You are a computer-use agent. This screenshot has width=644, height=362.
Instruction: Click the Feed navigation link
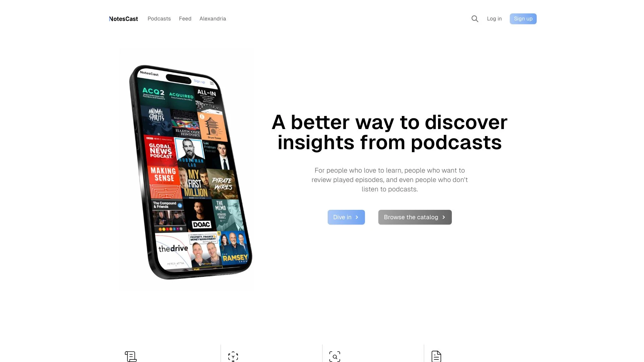coord(185,18)
